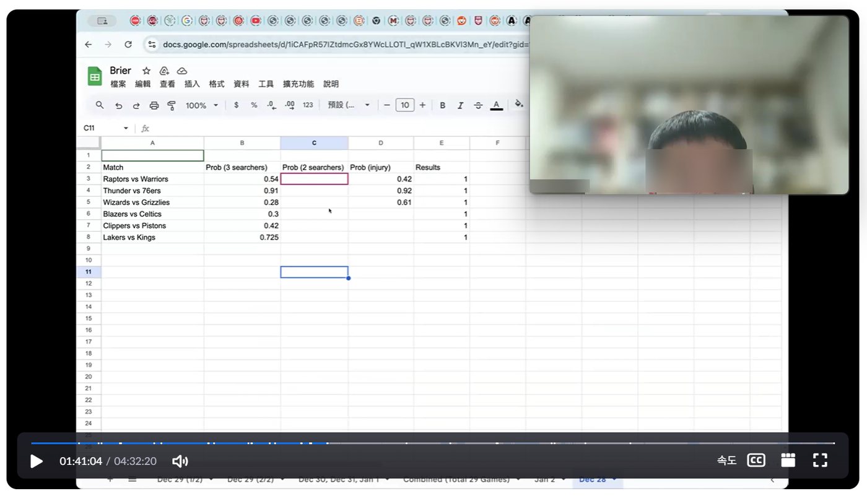The image size is (867, 504).
Task: Click the print icon in the Sheets toolbar
Action: coord(154,106)
